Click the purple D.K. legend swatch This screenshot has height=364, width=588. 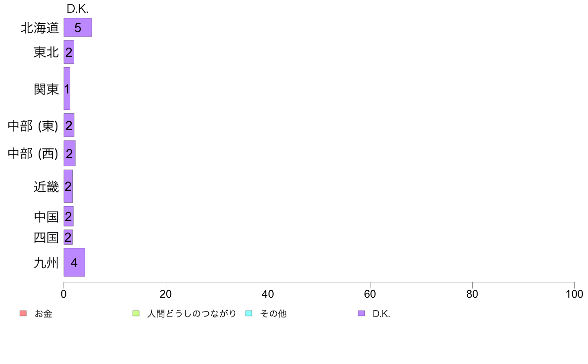click(361, 314)
